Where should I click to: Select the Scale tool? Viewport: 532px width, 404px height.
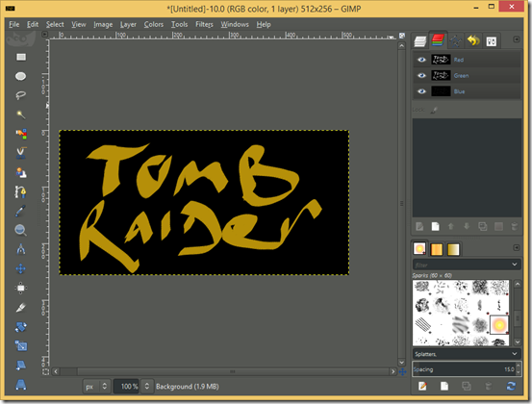click(x=21, y=346)
